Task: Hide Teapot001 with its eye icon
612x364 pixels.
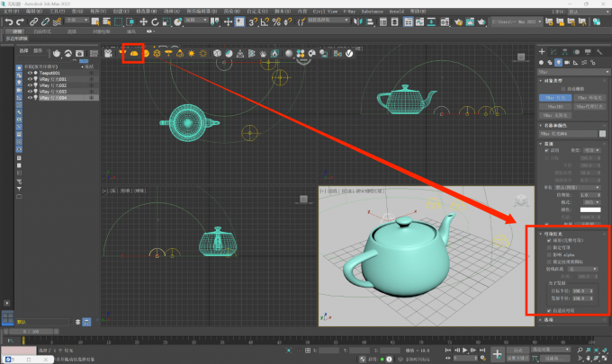Action: click(30, 73)
